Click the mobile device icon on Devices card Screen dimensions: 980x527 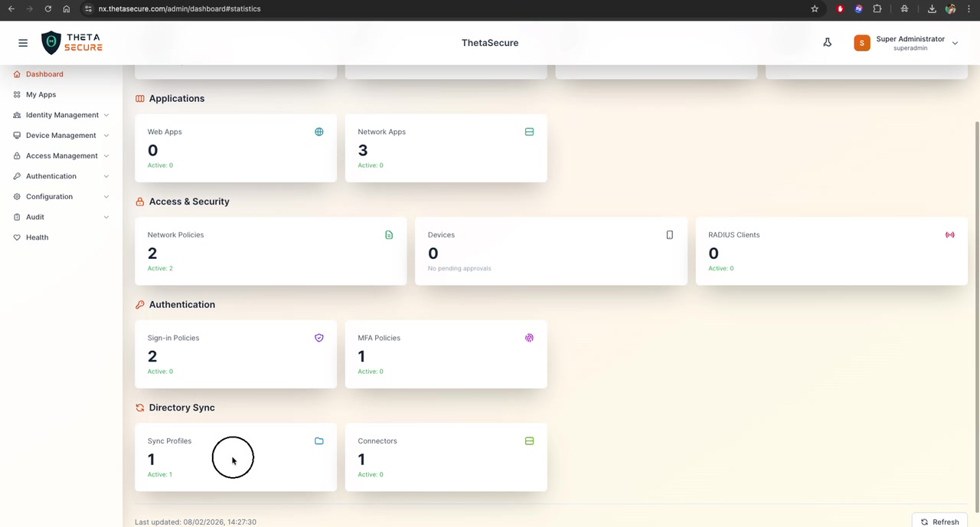(x=669, y=234)
